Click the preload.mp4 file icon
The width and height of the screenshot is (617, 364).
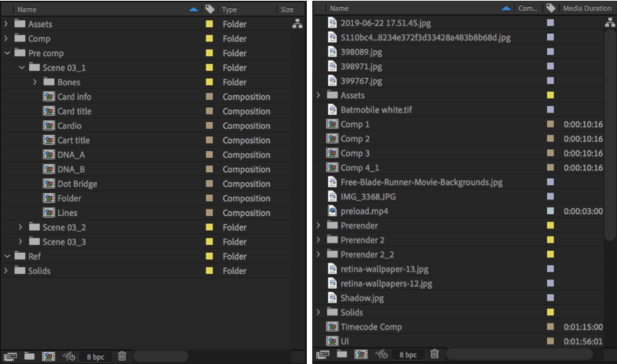pos(332,211)
